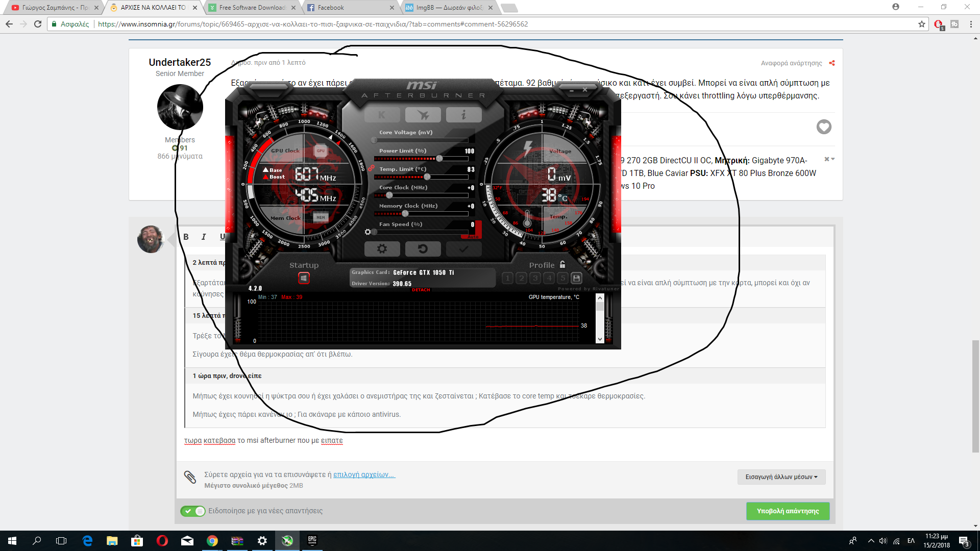Select Afterburner profile slot 1
Viewport: 980px width, 551px height.
[x=507, y=278]
